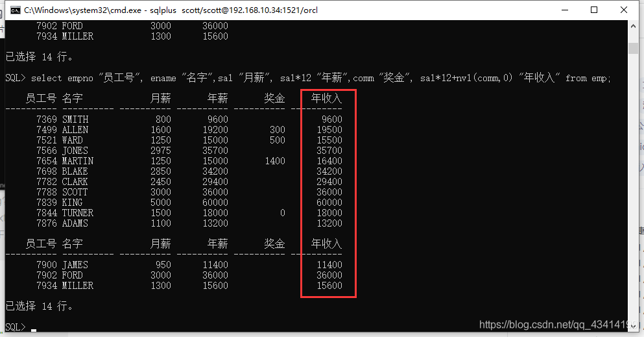The height and width of the screenshot is (337, 644).
Task: Click JONES in the name column
Action: (75, 151)
